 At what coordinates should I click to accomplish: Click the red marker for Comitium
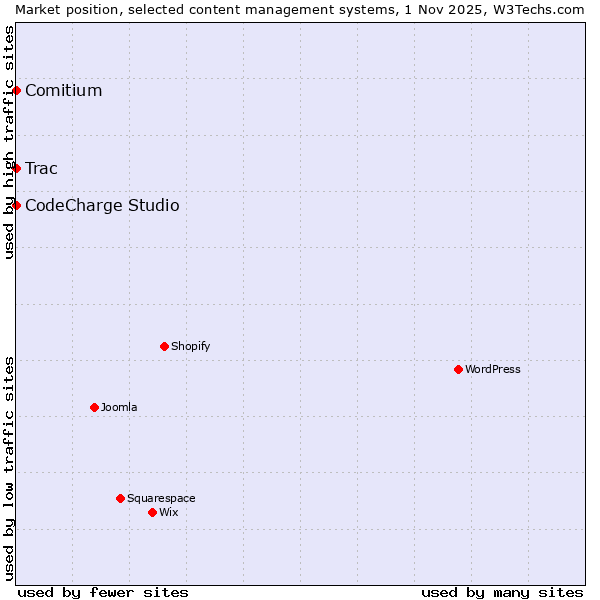(16, 91)
